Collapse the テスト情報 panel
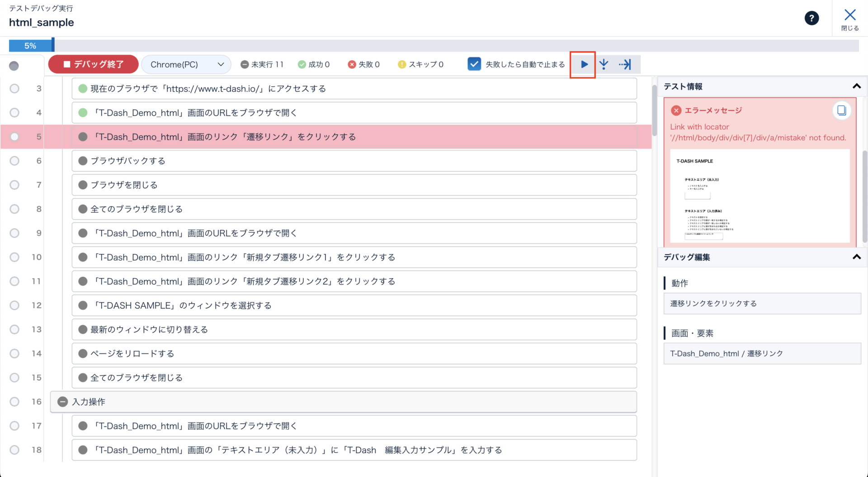 pos(856,86)
